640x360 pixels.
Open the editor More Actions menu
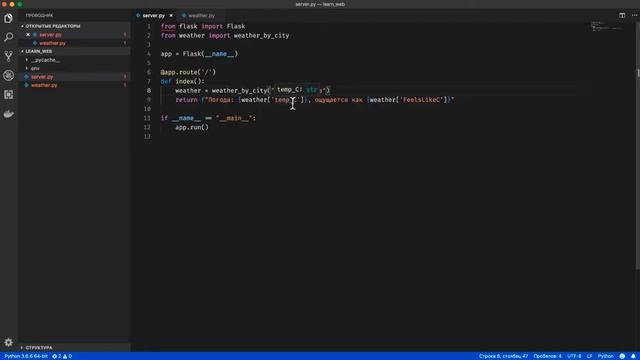tap(634, 16)
